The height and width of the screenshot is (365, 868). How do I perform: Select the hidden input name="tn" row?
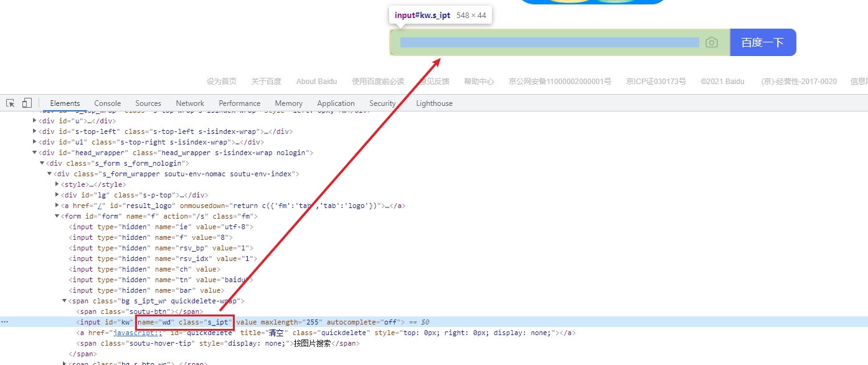coord(161,280)
